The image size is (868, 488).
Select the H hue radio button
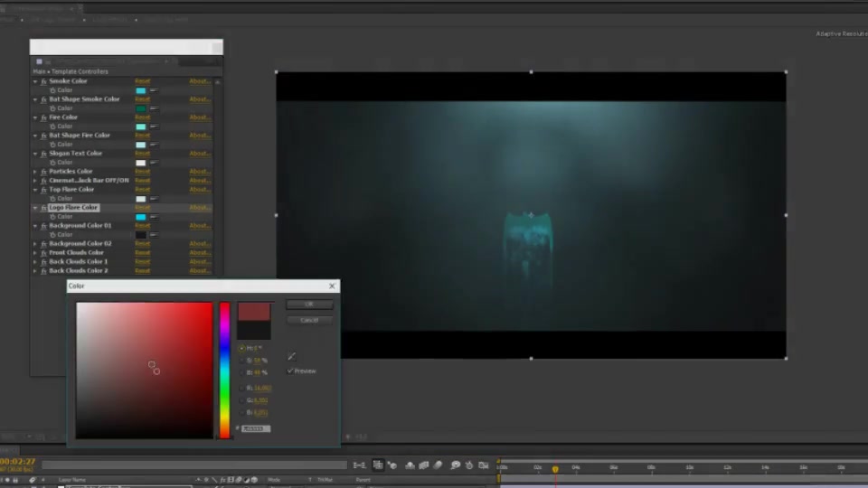(x=241, y=348)
